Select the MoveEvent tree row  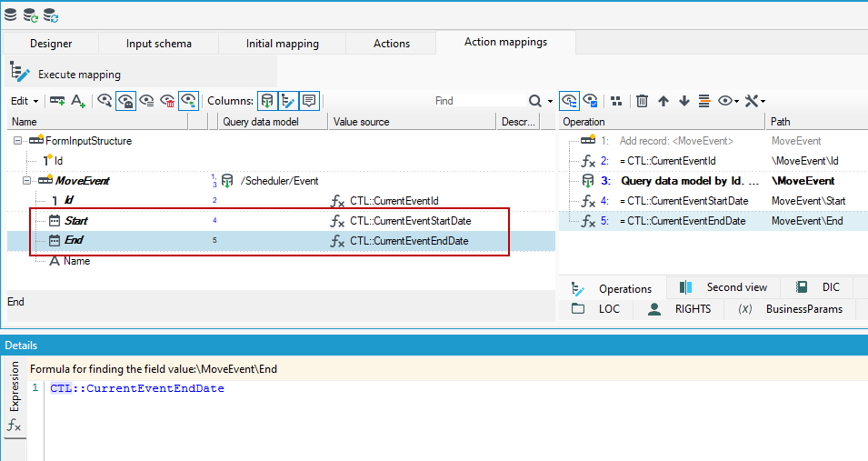[x=281, y=181]
